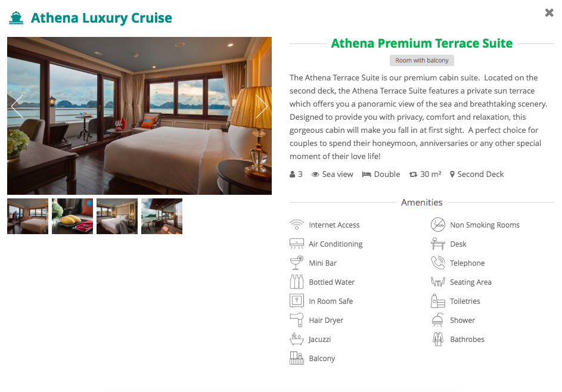Viewport: 562px width, 392px height.
Task: Select the first bedroom thumbnail
Action: click(27, 216)
